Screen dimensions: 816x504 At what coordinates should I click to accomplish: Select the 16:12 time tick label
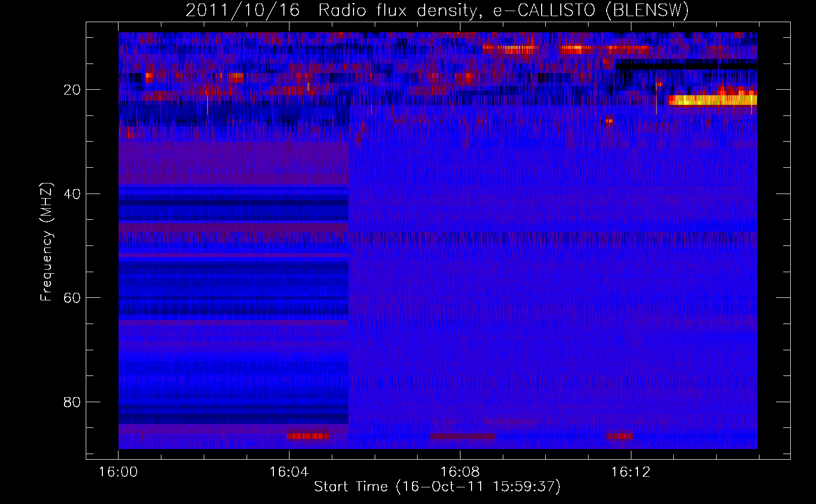[x=630, y=472]
